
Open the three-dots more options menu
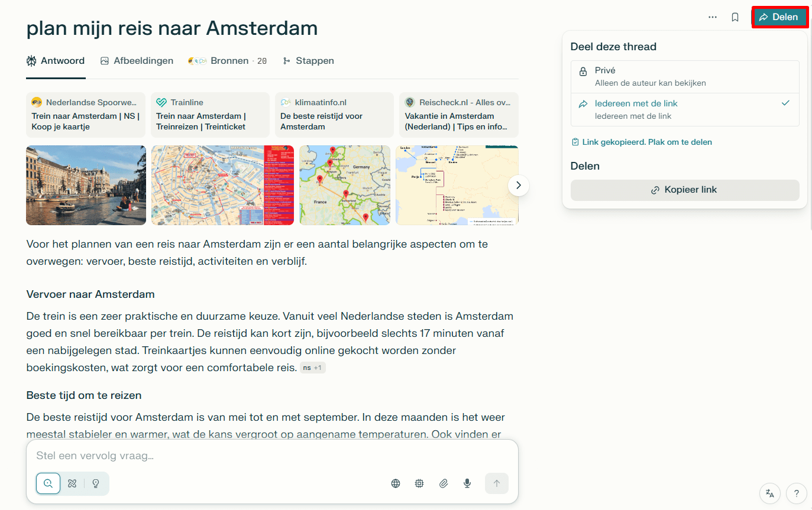point(713,17)
